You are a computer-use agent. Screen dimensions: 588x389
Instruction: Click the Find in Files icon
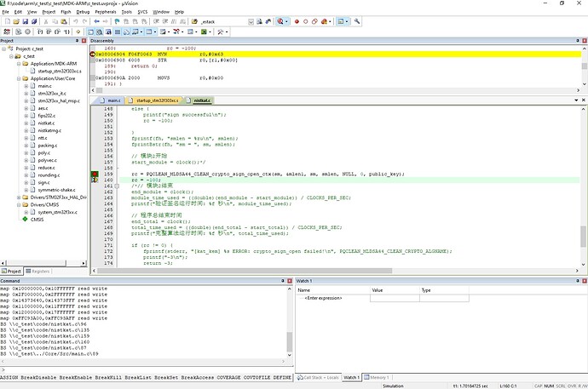(x=194, y=22)
